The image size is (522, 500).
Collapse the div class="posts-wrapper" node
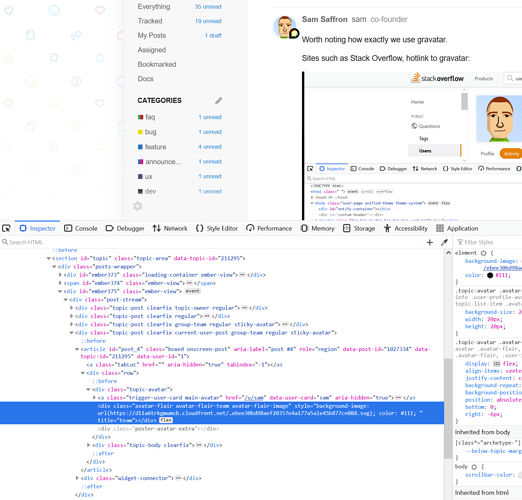pyautogui.click(x=54, y=267)
